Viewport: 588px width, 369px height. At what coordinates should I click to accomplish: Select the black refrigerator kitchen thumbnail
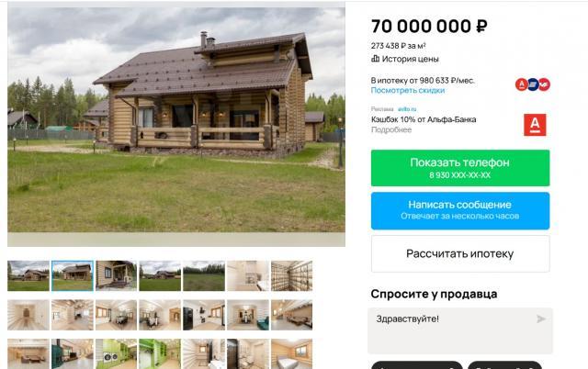204,315
